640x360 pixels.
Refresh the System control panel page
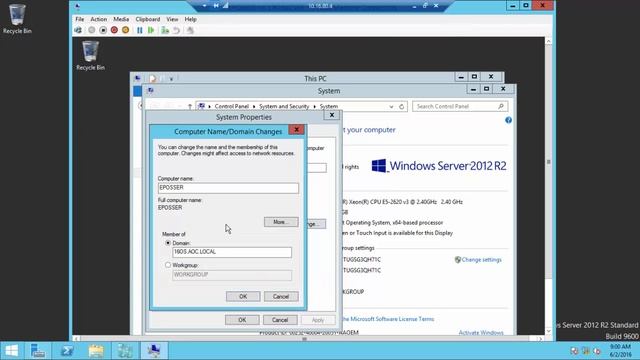coord(402,107)
